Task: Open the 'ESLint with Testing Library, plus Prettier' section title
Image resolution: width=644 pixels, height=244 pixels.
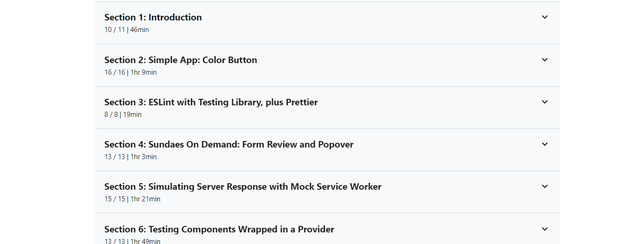Action: tap(211, 103)
